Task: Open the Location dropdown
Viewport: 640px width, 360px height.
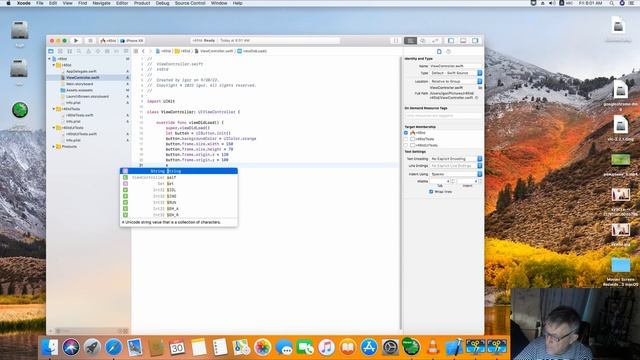Action: click(x=456, y=81)
